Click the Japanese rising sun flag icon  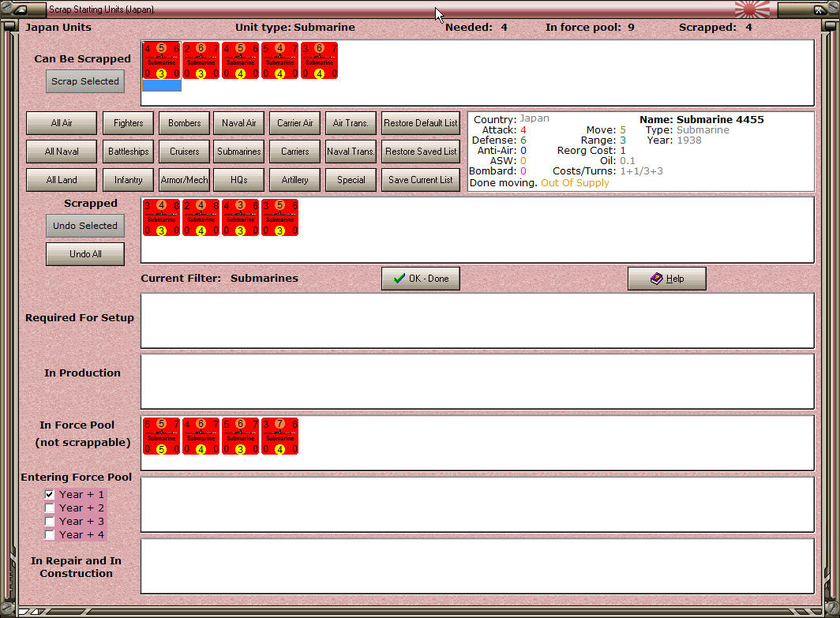coord(752,9)
